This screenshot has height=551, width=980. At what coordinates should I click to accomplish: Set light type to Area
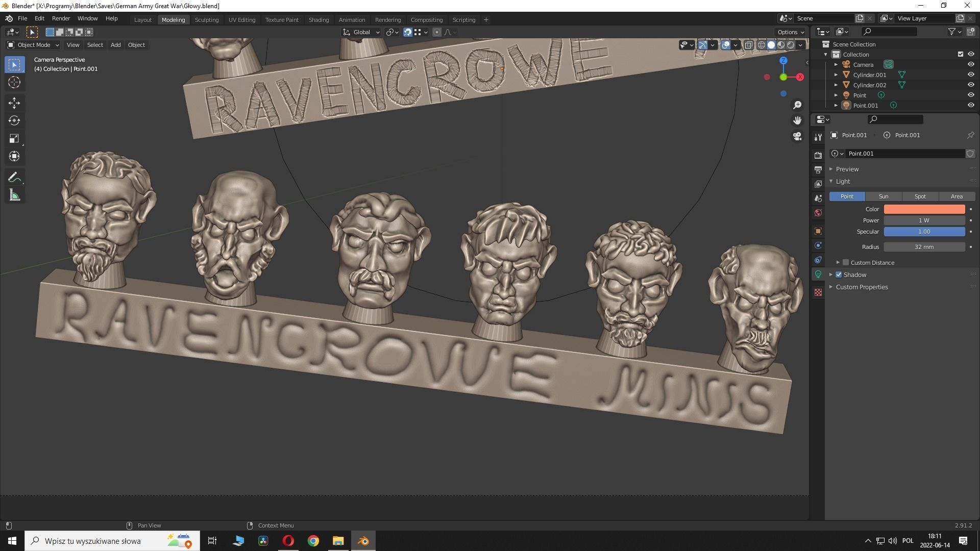point(957,196)
